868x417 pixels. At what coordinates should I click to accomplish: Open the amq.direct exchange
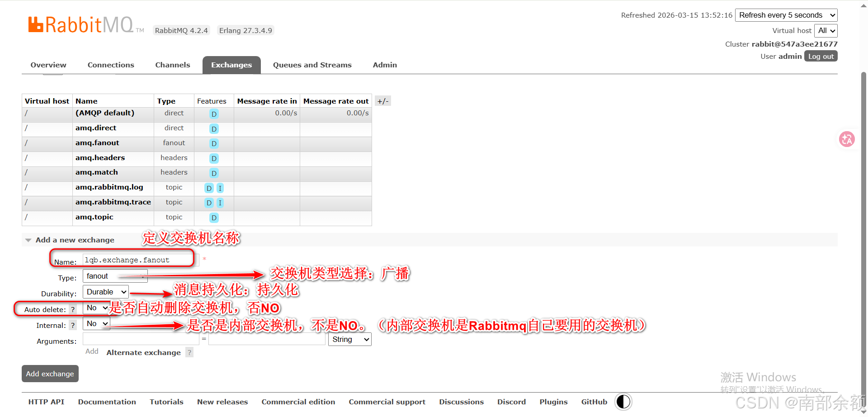(96, 128)
